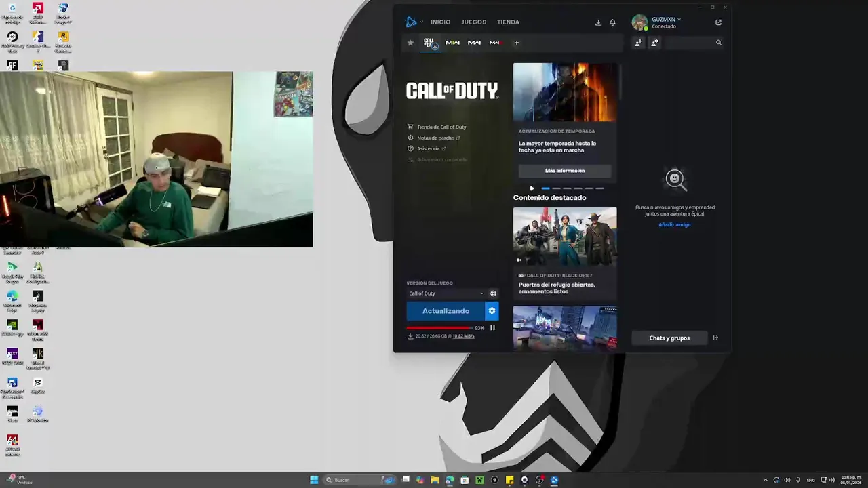Open Chats y grupos
The height and width of the screenshot is (488, 868).
click(669, 338)
